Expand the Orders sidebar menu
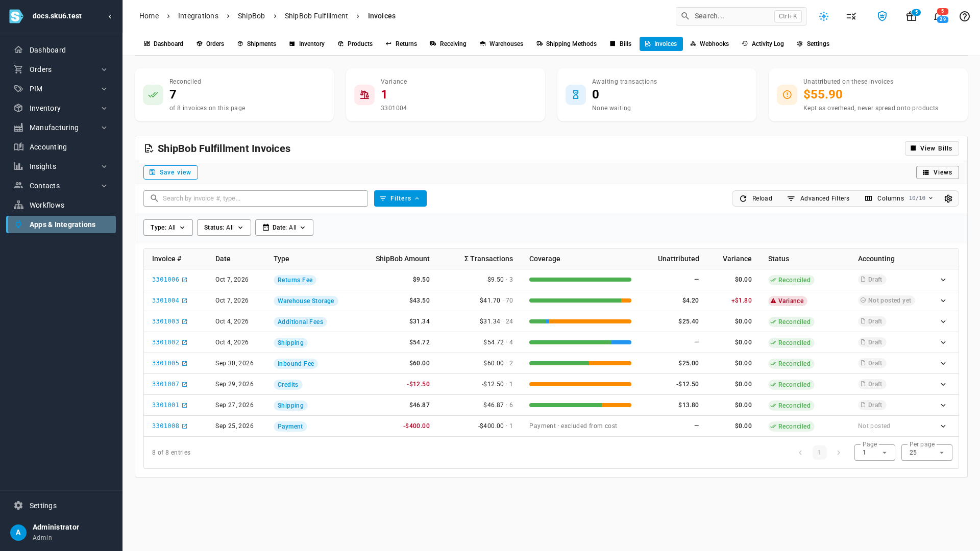Viewport: 980px width, 551px height. pyautogui.click(x=61, y=69)
